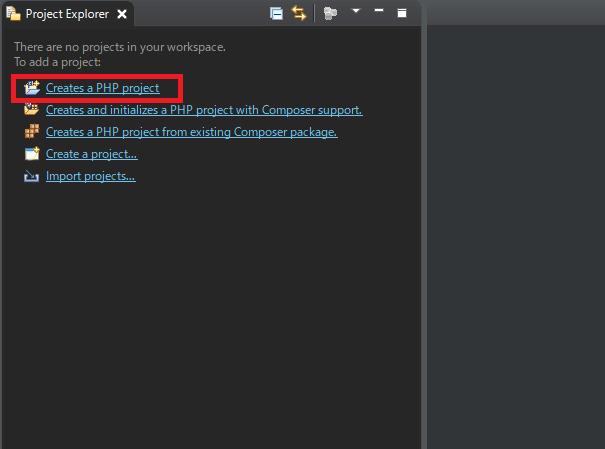Open the View Menu dropdown arrow
This screenshot has width=605, height=449.
(x=355, y=12)
